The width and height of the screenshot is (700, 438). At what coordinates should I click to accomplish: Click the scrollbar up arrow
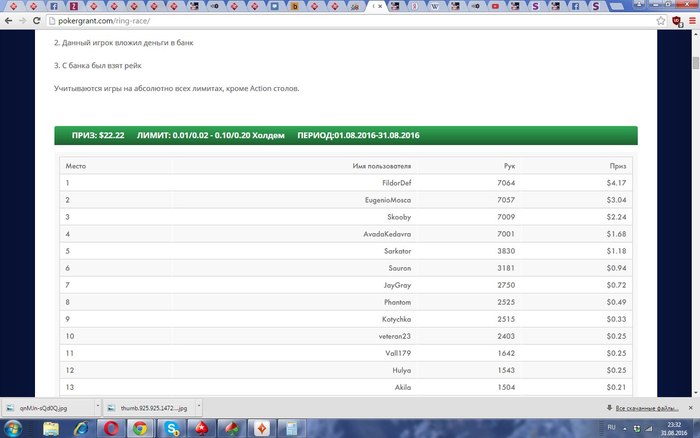[696, 34]
